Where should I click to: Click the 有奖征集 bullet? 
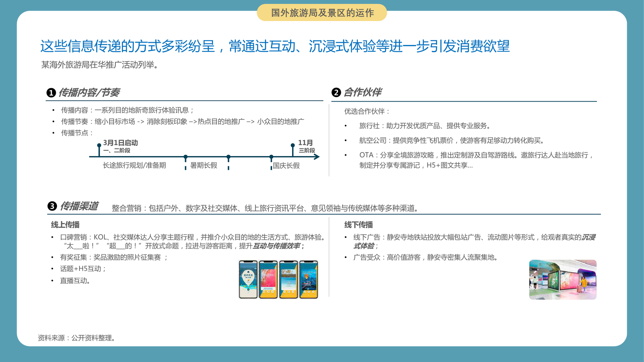click(x=114, y=257)
